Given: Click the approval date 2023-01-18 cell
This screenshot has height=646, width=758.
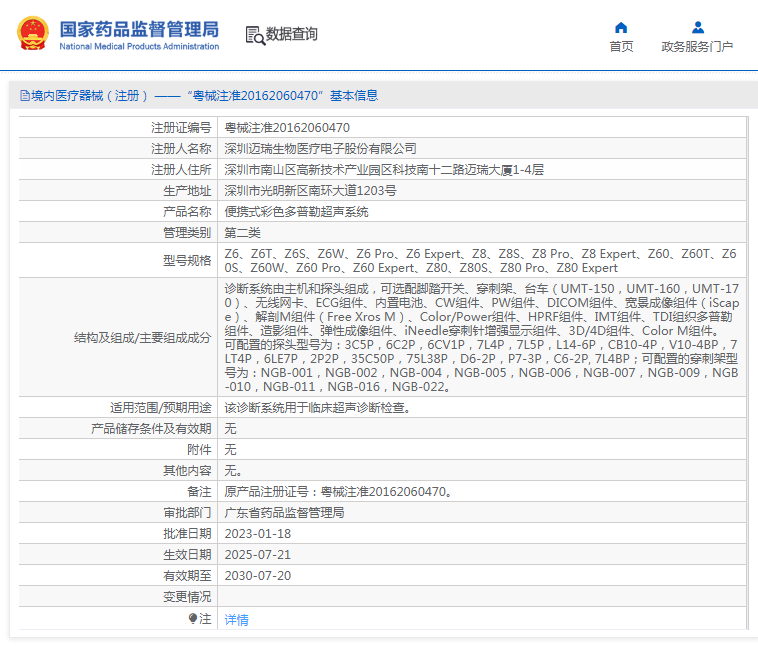Looking at the screenshot, I should pos(258,534).
